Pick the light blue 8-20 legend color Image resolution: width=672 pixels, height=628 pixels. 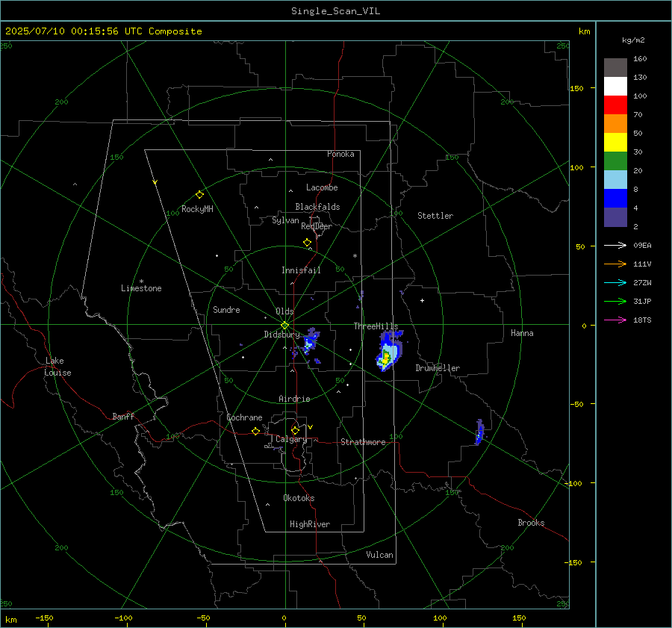pos(615,180)
